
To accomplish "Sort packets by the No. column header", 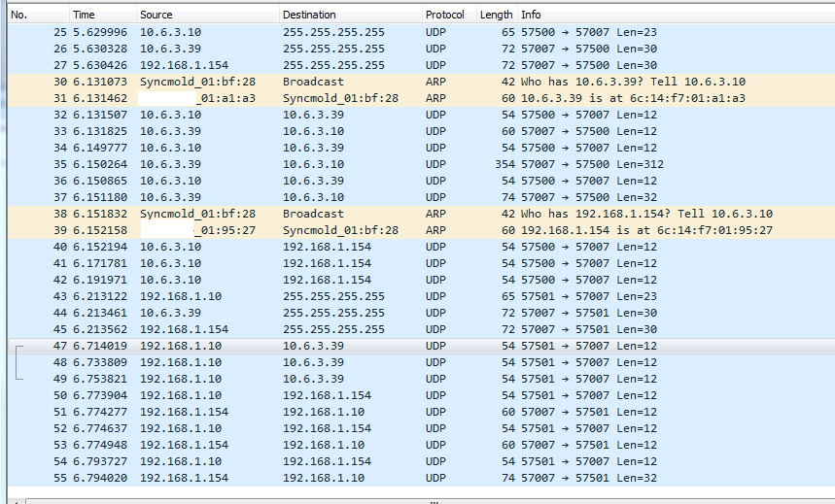I will [x=38, y=15].
